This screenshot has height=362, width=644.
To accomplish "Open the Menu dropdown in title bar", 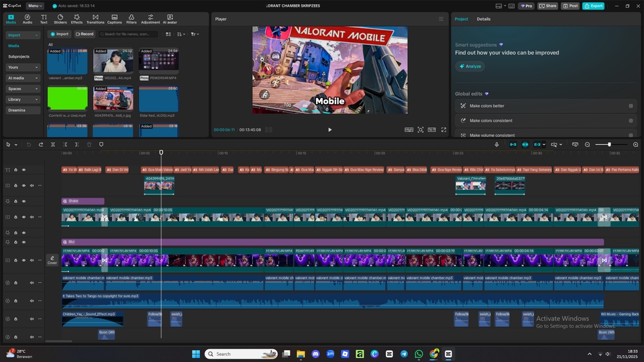I will (x=35, y=6).
